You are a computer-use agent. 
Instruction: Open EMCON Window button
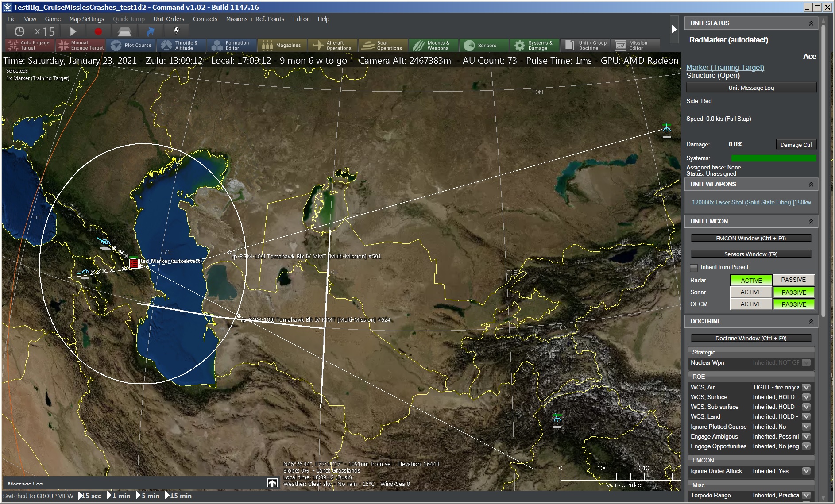[x=751, y=238]
